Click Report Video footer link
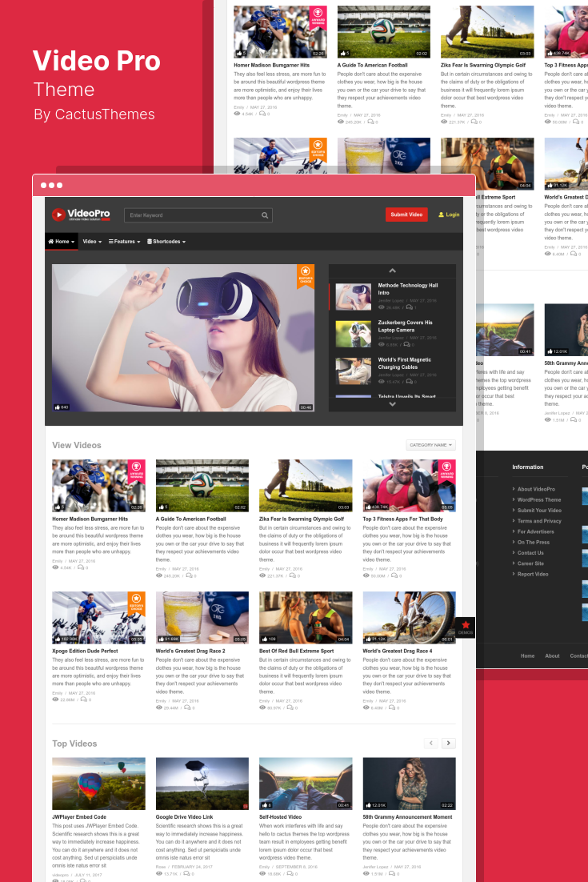The image size is (588, 882). click(533, 575)
